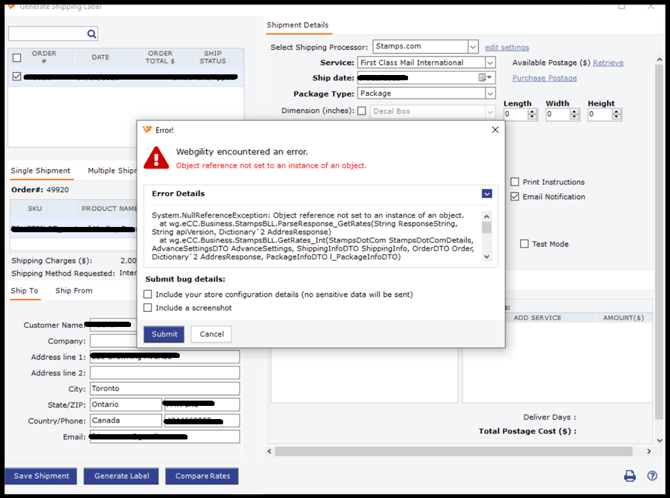Click Retrieve available postage link

coord(608,63)
